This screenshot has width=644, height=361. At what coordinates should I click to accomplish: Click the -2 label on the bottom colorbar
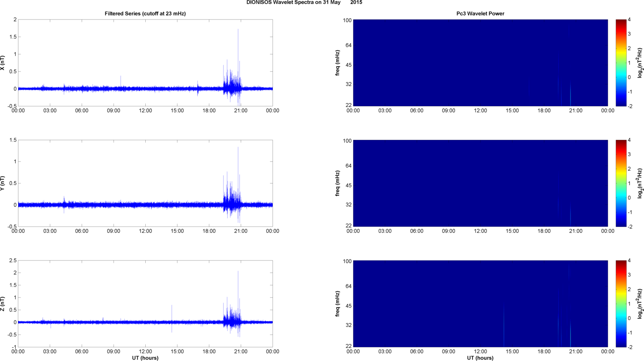point(630,347)
